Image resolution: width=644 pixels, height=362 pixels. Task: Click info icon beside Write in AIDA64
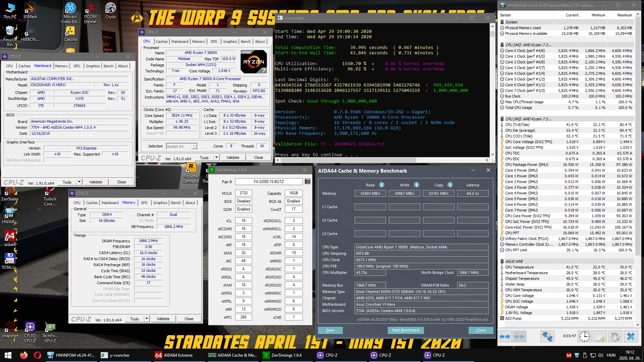coord(417,185)
